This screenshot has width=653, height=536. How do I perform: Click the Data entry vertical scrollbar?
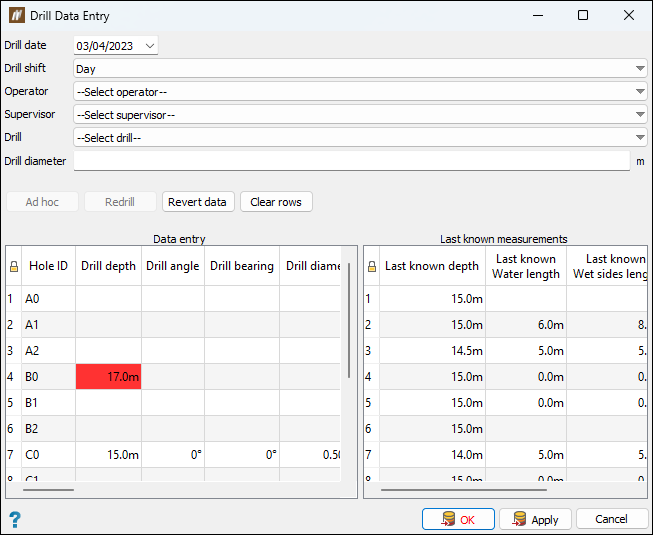pos(349,321)
